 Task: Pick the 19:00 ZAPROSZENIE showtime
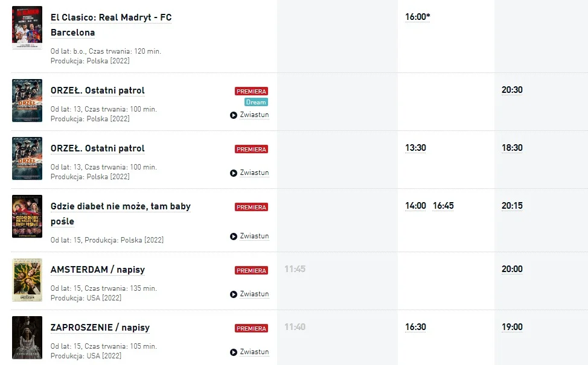[x=512, y=327]
